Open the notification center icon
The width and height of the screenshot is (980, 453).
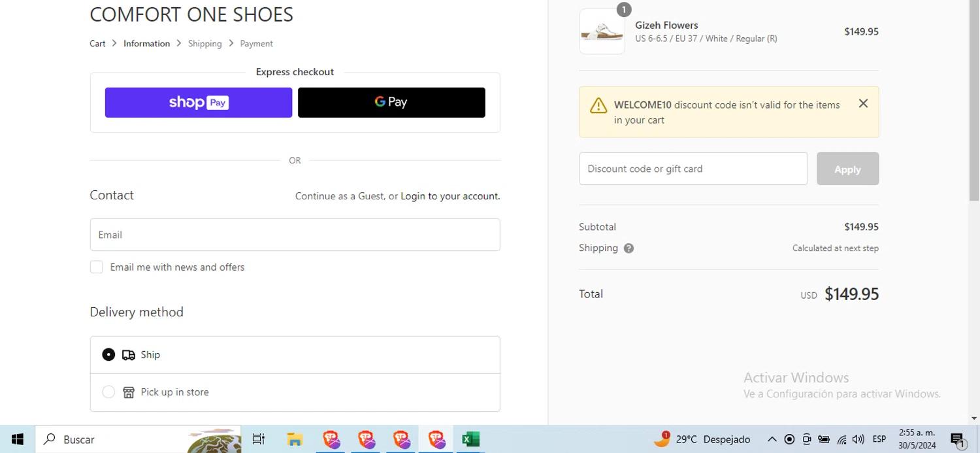[x=957, y=439]
